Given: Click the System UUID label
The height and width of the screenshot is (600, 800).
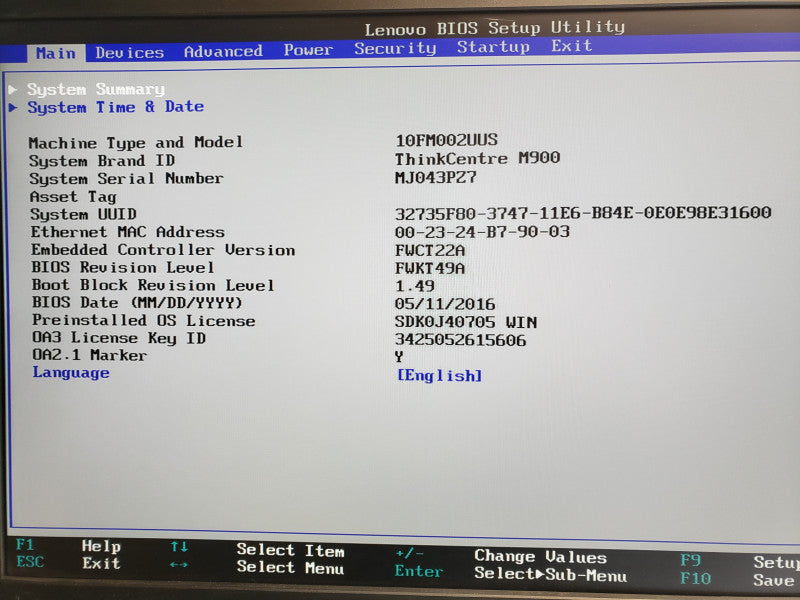Looking at the screenshot, I should point(83,214).
